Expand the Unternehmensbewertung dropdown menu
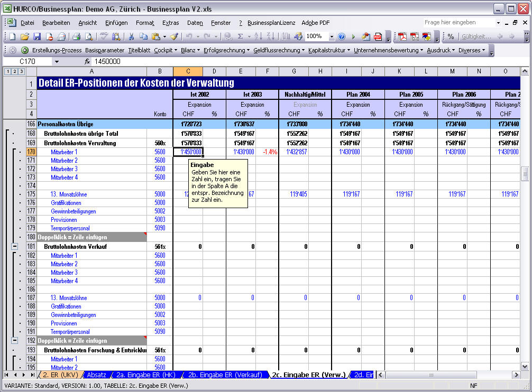Screen dimensions: 532x392 (389, 50)
